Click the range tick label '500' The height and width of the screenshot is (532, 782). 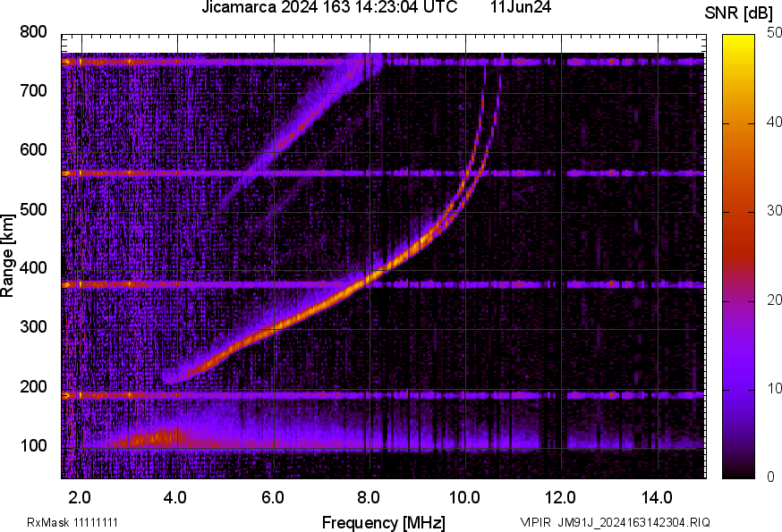[x=33, y=209]
